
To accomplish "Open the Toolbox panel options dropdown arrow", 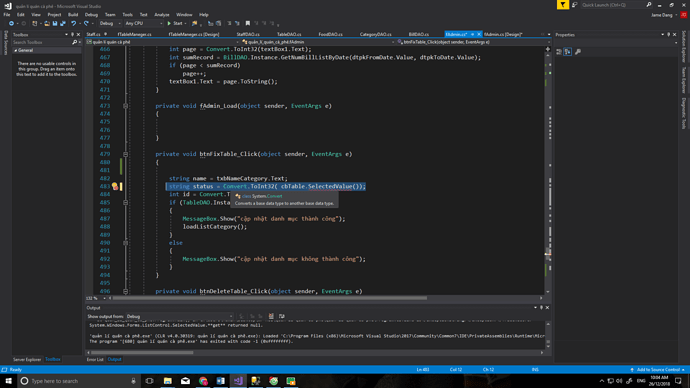I will click(x=66, y=34).
